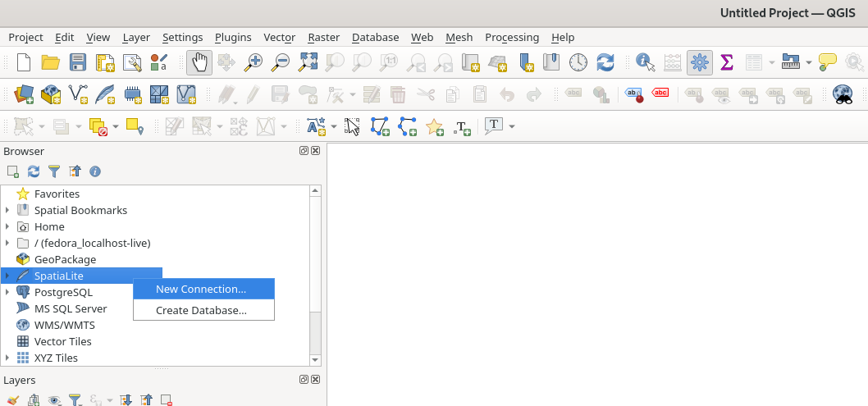The height and width of the screenshot is (406, 868).
Task: Select Vector Tiles in Browser tree
Action: [62, 341]
